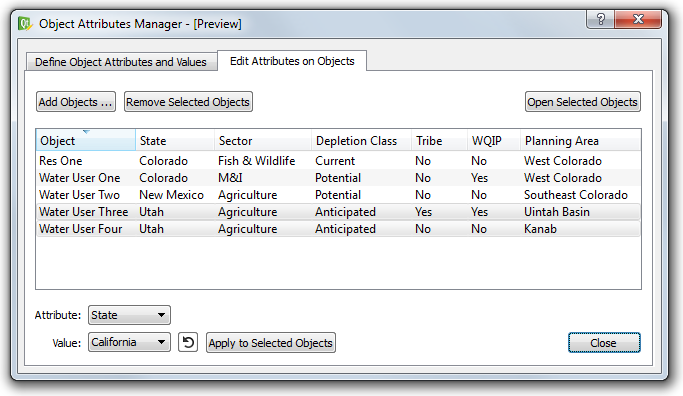
Task: Click Yes in Tribe column for Water User Three
Action: click(423, 212)
